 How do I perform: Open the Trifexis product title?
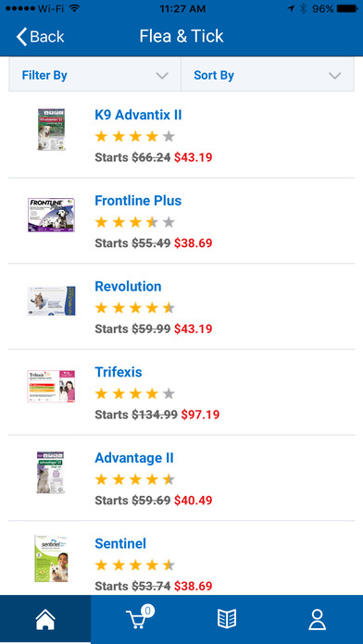pyautogui.click(x=119, y=372)
